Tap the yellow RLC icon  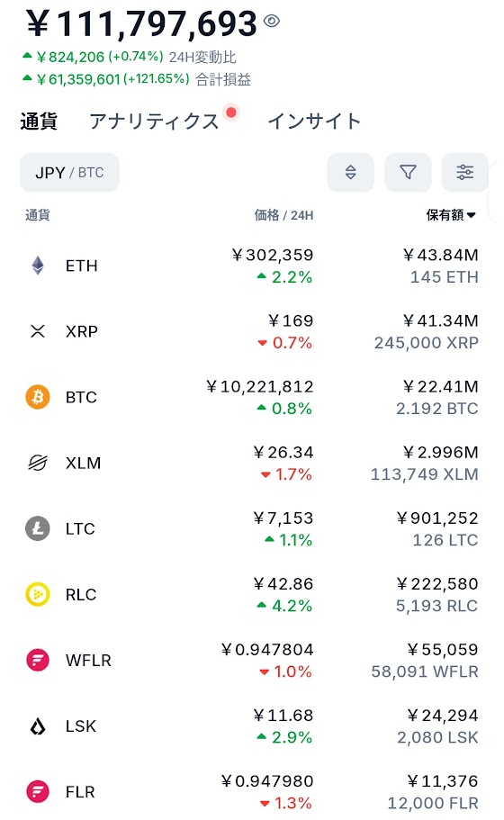click(x=38, y=594)
